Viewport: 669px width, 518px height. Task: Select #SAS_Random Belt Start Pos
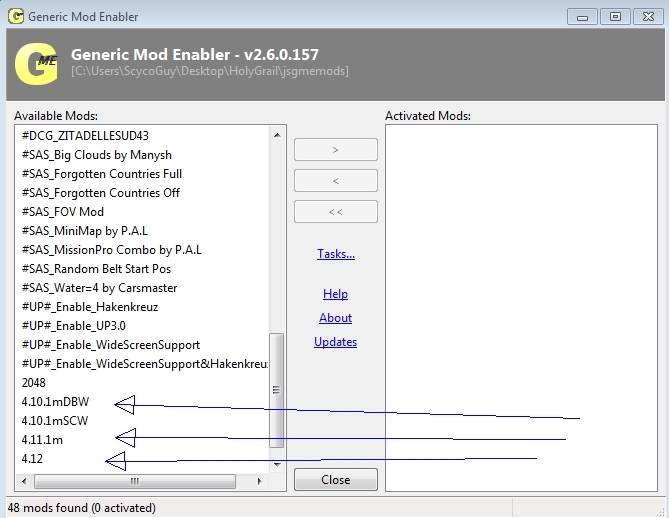coord(96,269)
